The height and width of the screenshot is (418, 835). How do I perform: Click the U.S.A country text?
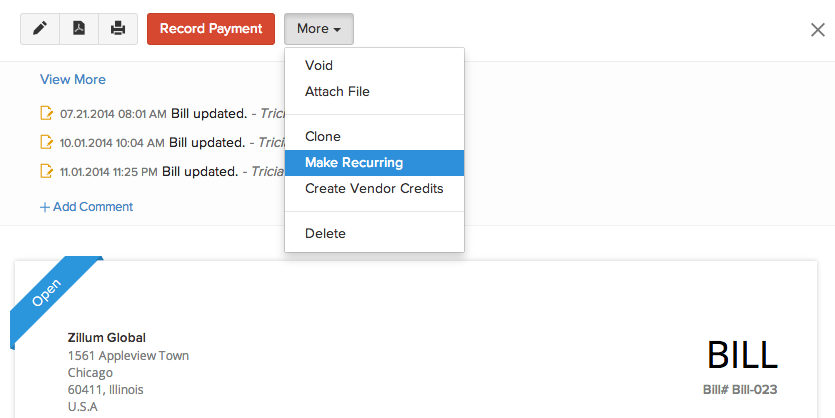click(x=83, y=407)
